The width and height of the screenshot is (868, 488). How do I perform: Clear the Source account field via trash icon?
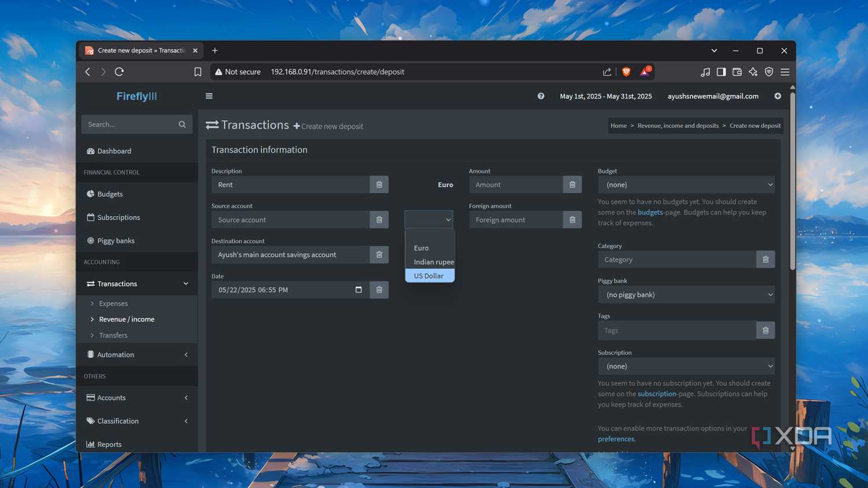[379, 220]
